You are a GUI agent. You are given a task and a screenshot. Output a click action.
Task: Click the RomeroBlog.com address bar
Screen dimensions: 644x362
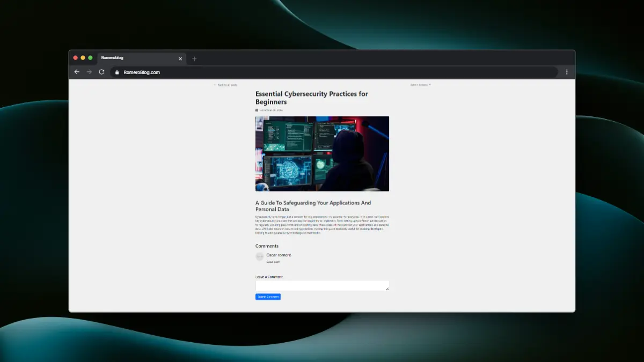click(x=334, y=72)
